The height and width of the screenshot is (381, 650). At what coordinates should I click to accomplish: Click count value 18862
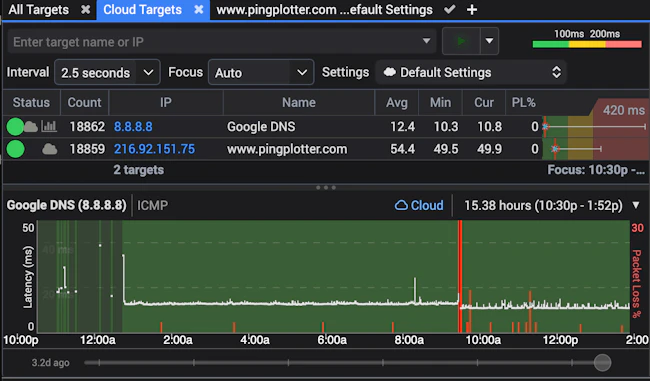87,126
